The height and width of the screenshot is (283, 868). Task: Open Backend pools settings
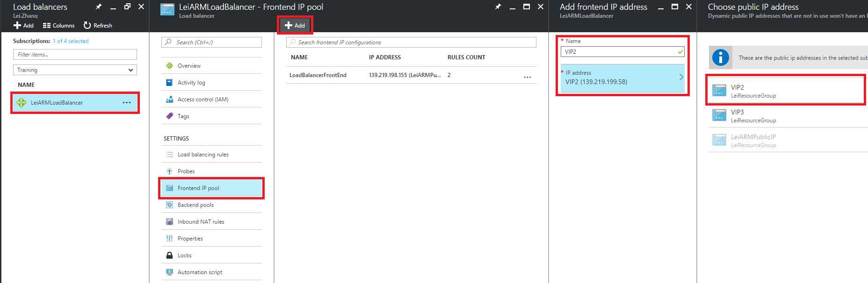tap(211, 205)
